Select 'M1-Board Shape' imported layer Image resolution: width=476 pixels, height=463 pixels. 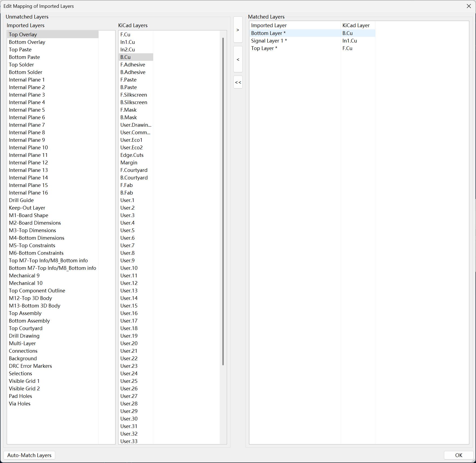53,215
